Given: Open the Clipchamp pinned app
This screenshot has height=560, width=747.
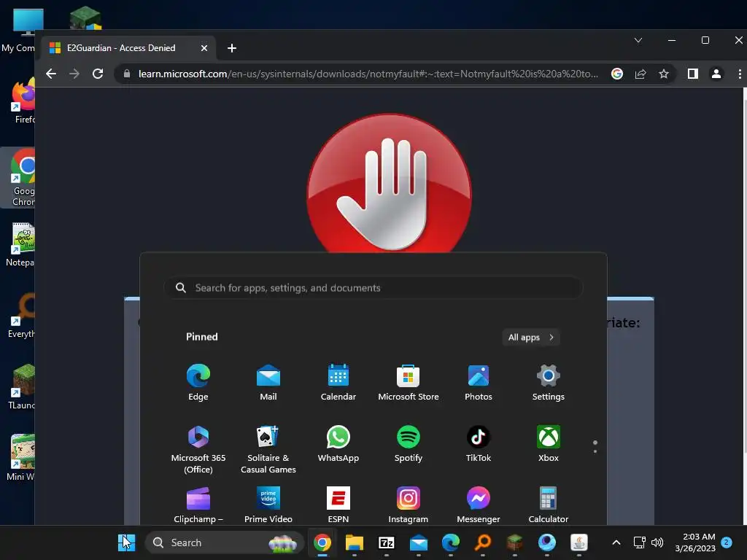Looking at the screenshot, I should pos(198,505).
